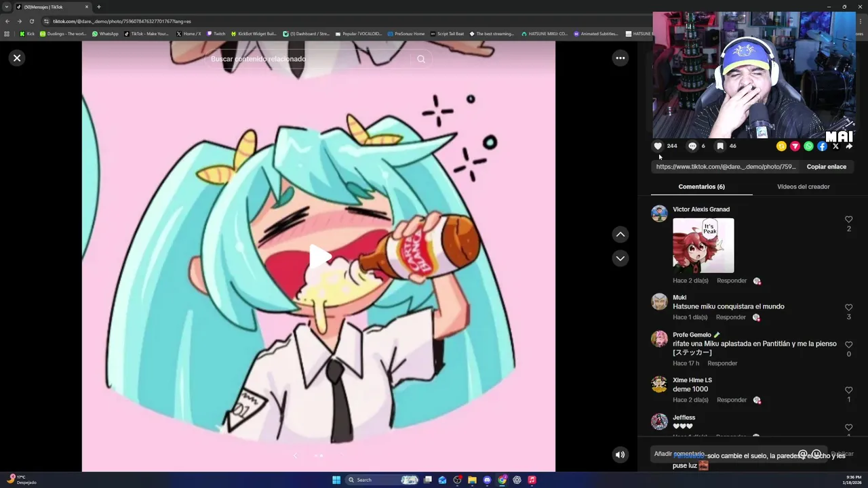Mute the sound with the speaker icon
The width and height of the screenshot is (868, 488).
tap(620, 455)
